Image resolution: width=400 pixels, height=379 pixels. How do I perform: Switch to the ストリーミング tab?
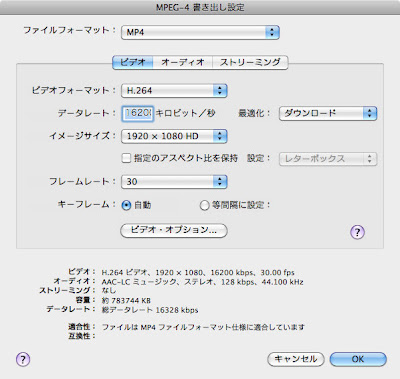click(x=250, y=62)
